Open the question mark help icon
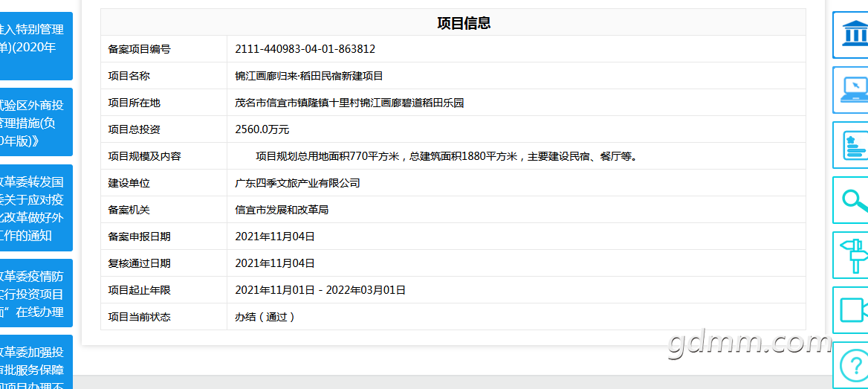 coord(851,365)
